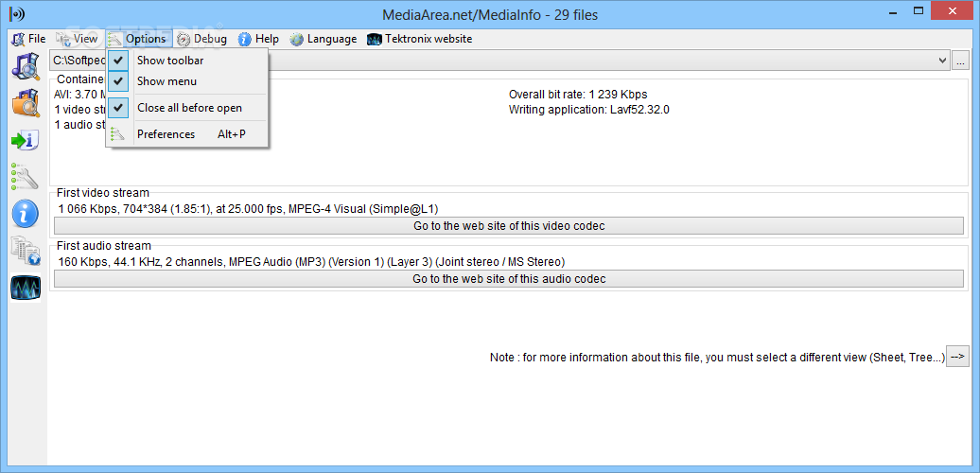
Task: Open the Help menu
Action: click(258, 39)
